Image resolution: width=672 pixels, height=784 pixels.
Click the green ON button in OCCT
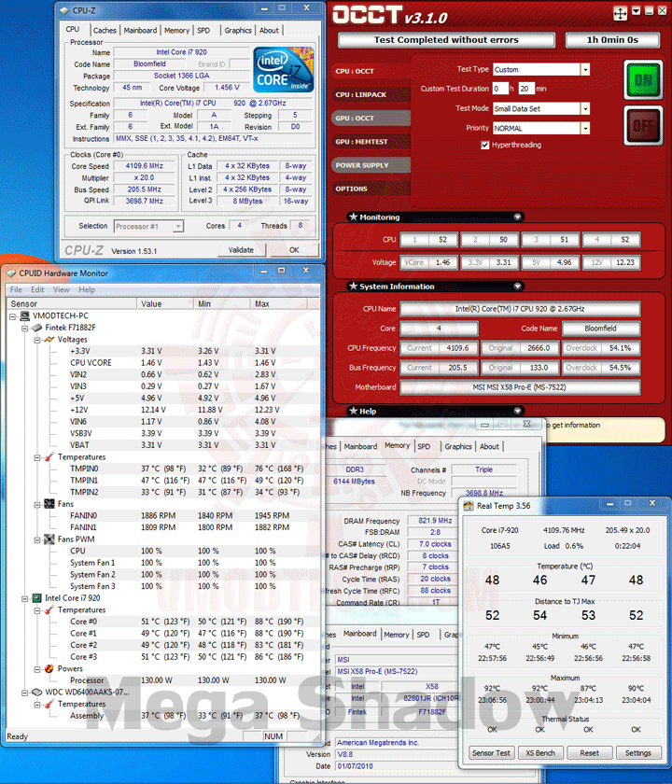point(643,80)
